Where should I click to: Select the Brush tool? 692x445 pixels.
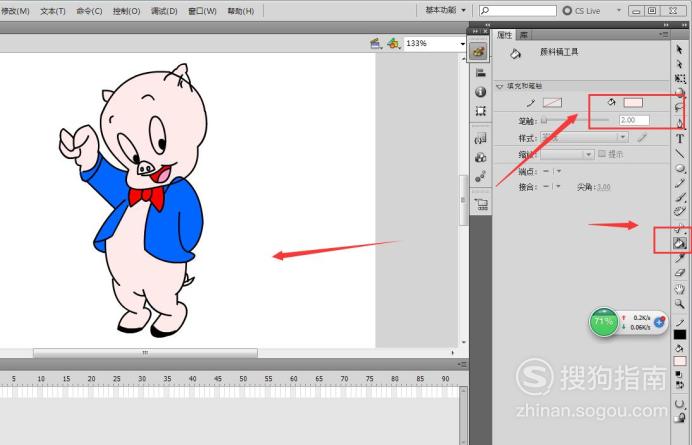[x=680, y=197]
